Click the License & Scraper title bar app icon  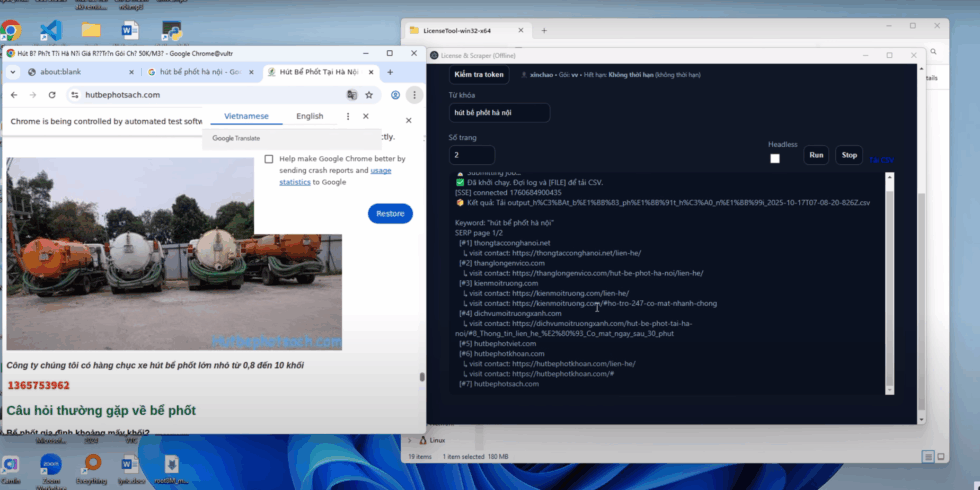click(434, 56)
